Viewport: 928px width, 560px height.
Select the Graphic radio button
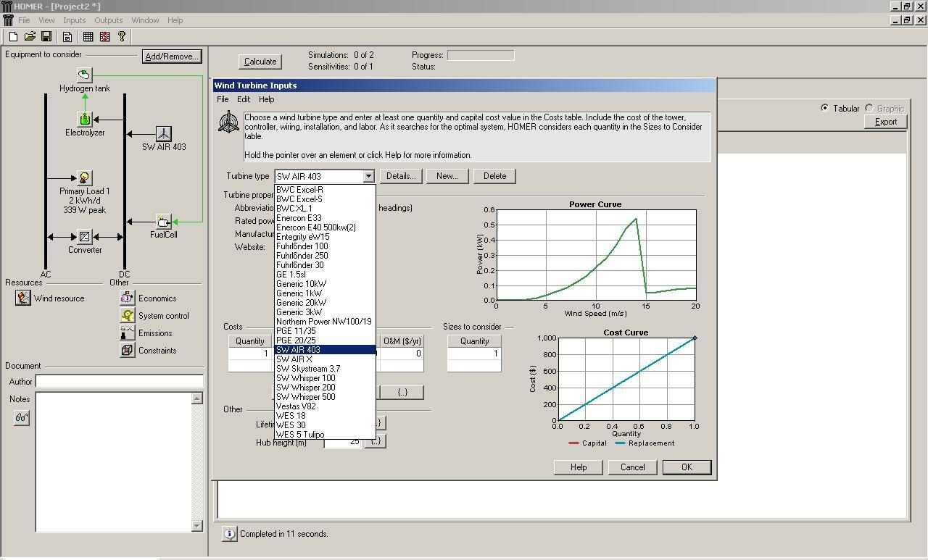pyautogui.click(x=869, y=108)
